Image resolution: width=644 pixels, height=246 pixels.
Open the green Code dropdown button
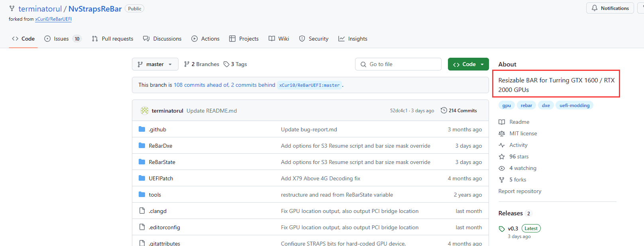coord(468,64)
